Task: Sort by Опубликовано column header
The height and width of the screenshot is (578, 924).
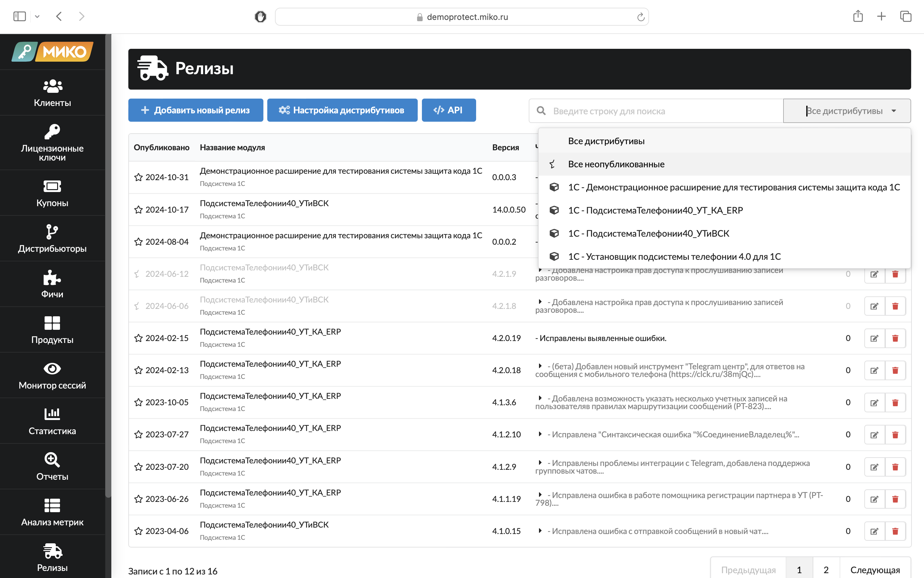Action: click(161, 148)
